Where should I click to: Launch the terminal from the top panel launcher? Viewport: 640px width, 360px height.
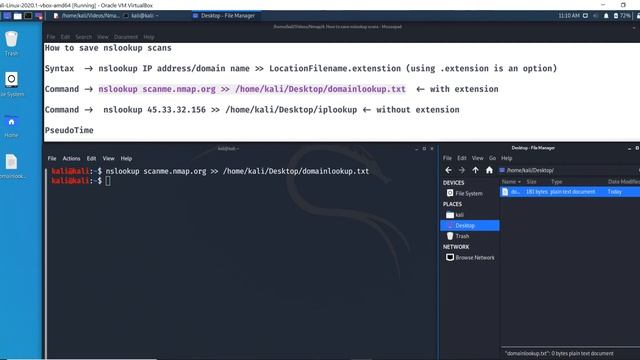(x=28, y=16)
